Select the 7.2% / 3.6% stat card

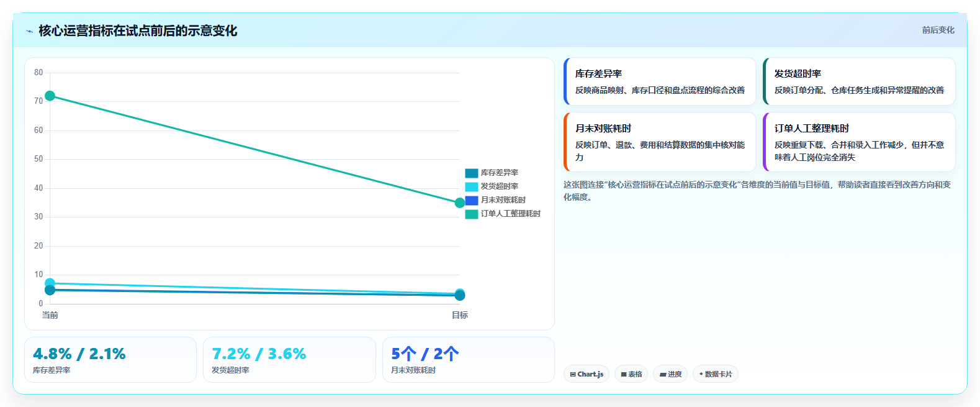coord(289,360)
